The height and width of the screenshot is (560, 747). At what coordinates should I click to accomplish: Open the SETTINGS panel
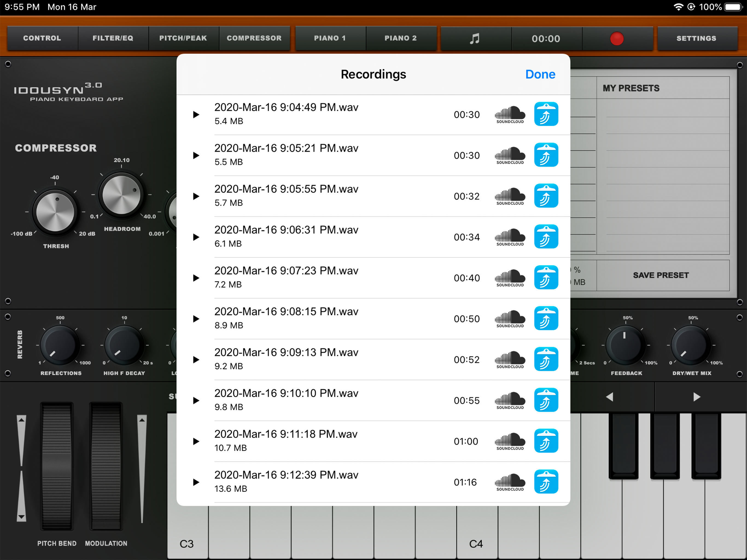point(696,39)
